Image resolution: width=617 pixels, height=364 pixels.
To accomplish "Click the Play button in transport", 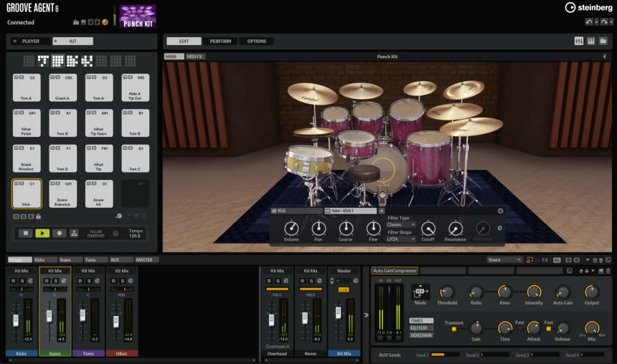I will click(42, 233).
